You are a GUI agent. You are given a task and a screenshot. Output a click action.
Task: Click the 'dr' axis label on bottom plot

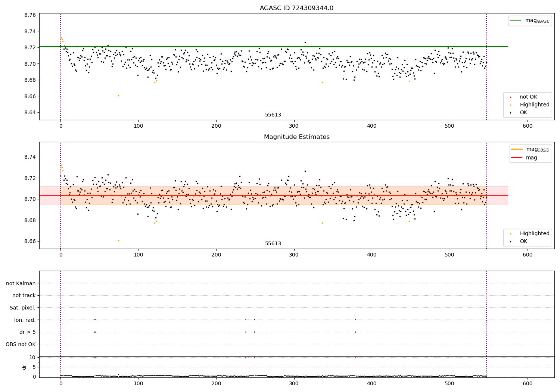[24, 367]
